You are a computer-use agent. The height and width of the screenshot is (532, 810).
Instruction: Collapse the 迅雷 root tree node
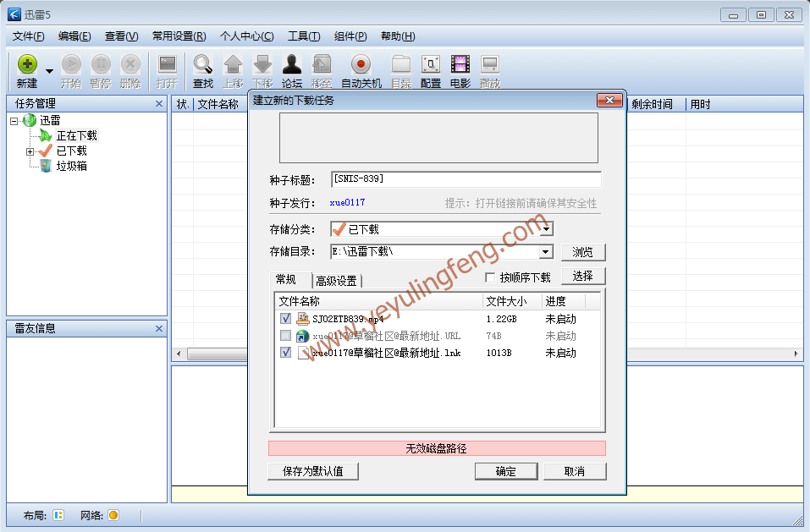[x=14, y=121]
